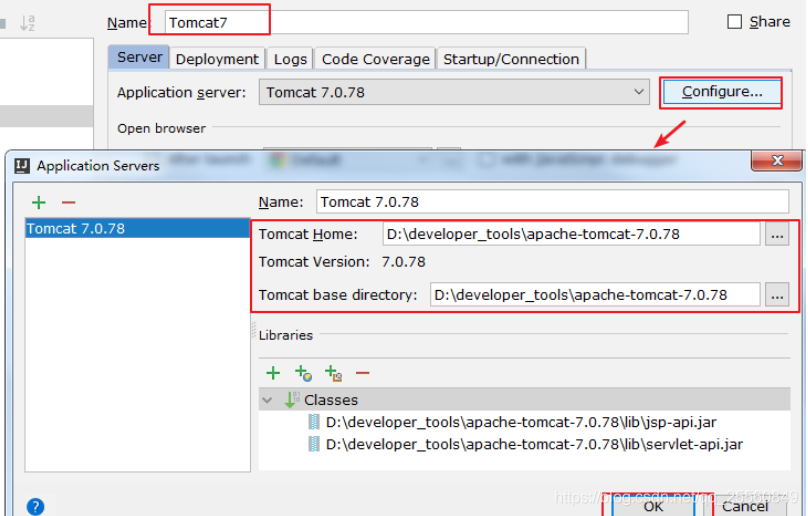Viewport: 808px width, 516px height.
Task: Click the Open browser section label
Action: [x=161, y=128]
